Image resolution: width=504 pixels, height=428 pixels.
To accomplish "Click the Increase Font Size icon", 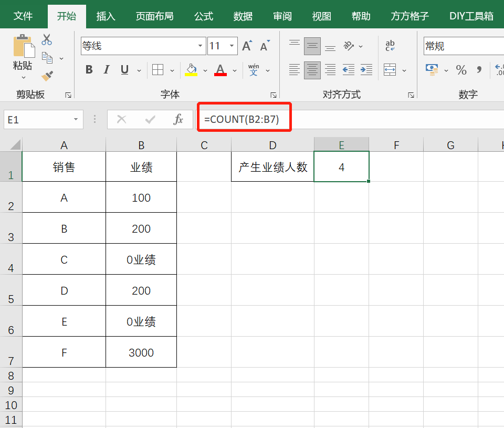I will 247,46.
